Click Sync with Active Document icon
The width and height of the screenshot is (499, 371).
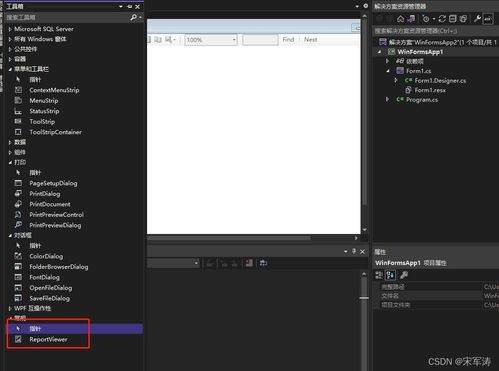[x=442, y=19]
